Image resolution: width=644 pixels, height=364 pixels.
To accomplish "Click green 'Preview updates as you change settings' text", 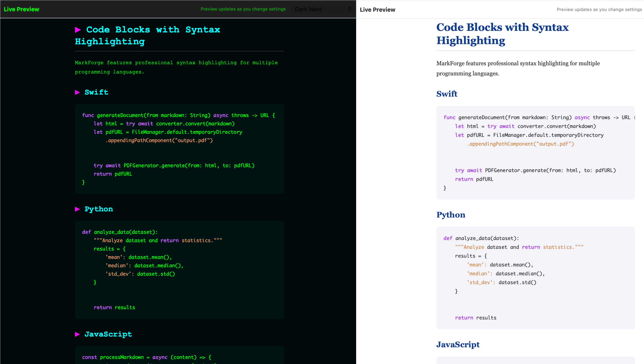I will 243,9.
